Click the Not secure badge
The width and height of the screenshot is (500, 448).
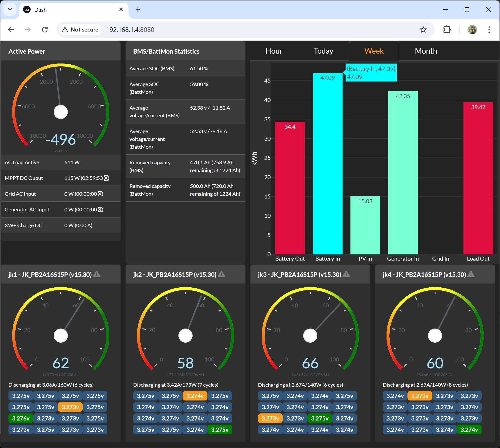pyautogui.click(x=80, y=30)
